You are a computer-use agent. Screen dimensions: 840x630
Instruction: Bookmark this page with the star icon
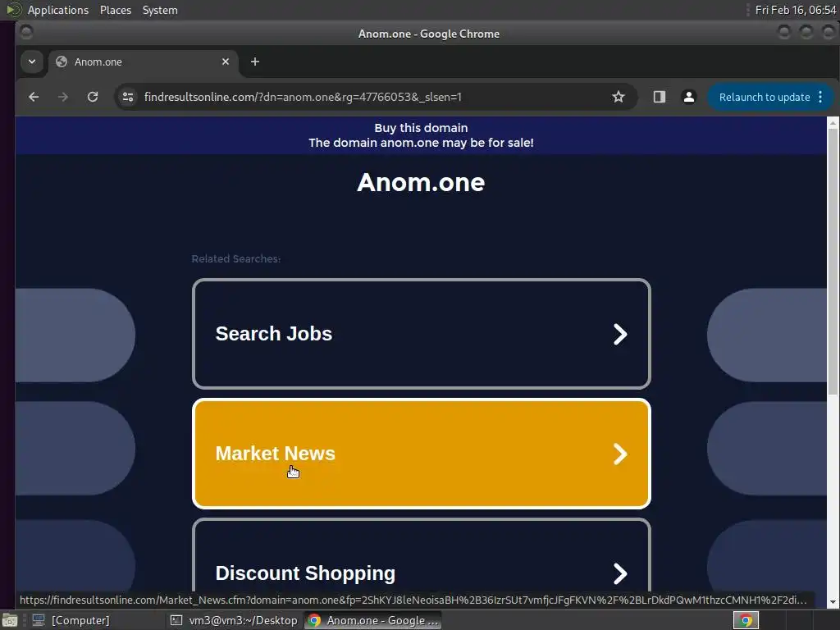(619, 97)
